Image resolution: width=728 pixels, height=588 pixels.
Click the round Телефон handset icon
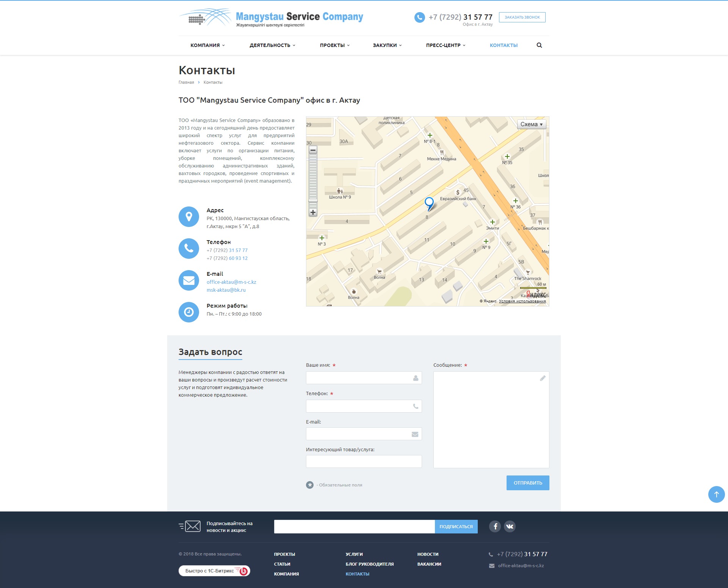point(189,249)
